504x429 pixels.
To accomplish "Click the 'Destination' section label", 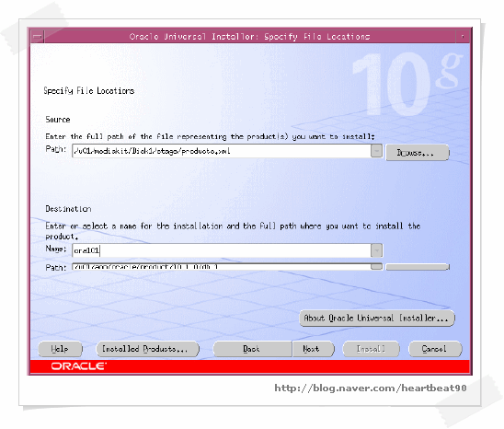I will [68, 209].
